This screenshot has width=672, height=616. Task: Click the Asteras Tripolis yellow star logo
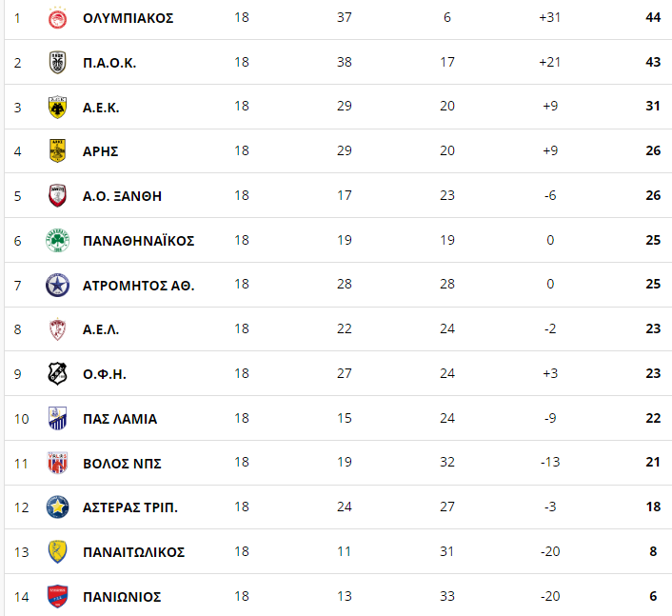(x=57, y=507)
